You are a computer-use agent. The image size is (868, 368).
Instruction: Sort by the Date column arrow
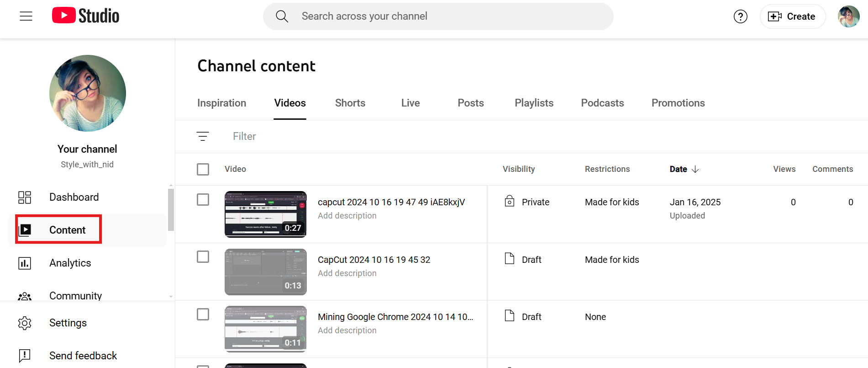(x=695, y=169)
